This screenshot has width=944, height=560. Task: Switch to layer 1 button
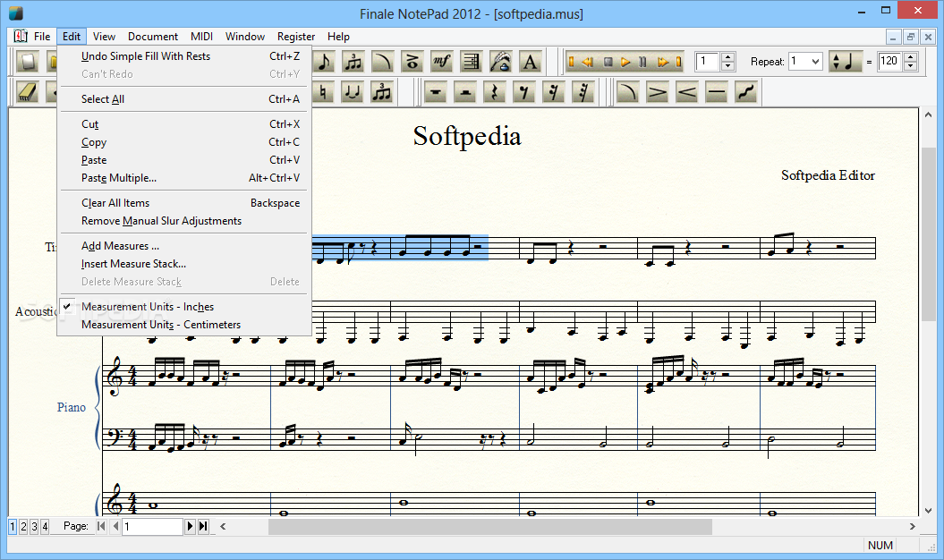13,527
